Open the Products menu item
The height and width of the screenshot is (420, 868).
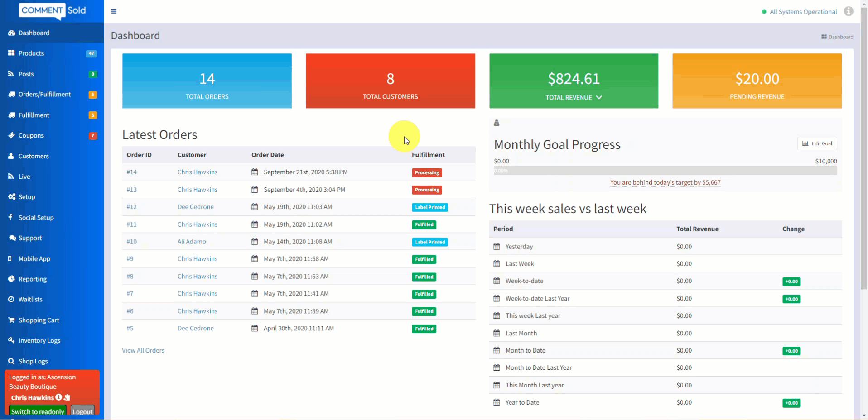(x=31, y=53)
